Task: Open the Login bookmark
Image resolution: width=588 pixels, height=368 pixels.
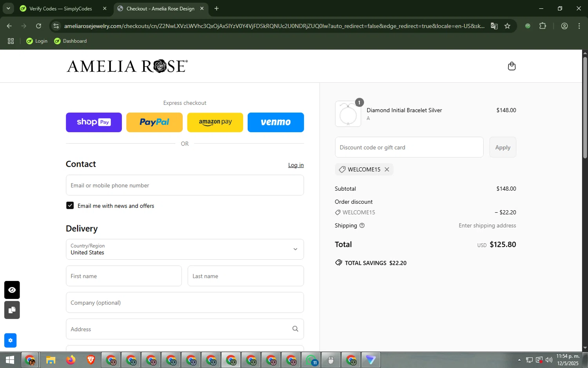Action: point(37,41)
